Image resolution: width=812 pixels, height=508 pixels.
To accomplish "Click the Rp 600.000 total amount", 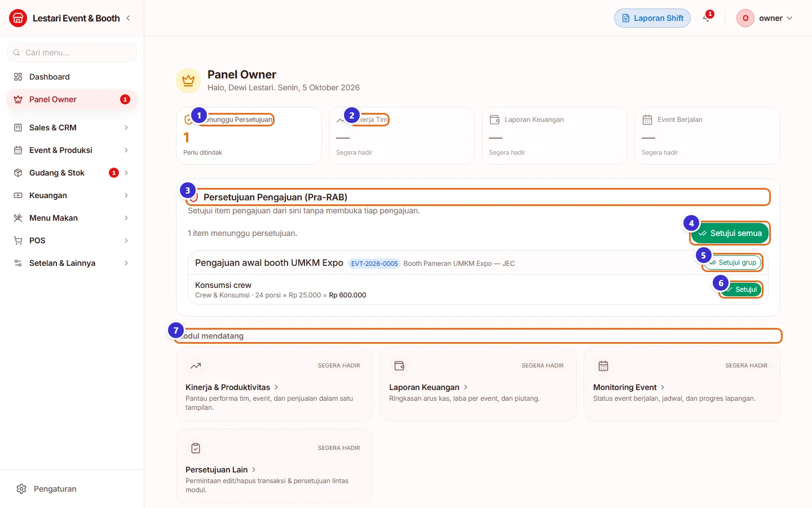I will click(347, 295).
